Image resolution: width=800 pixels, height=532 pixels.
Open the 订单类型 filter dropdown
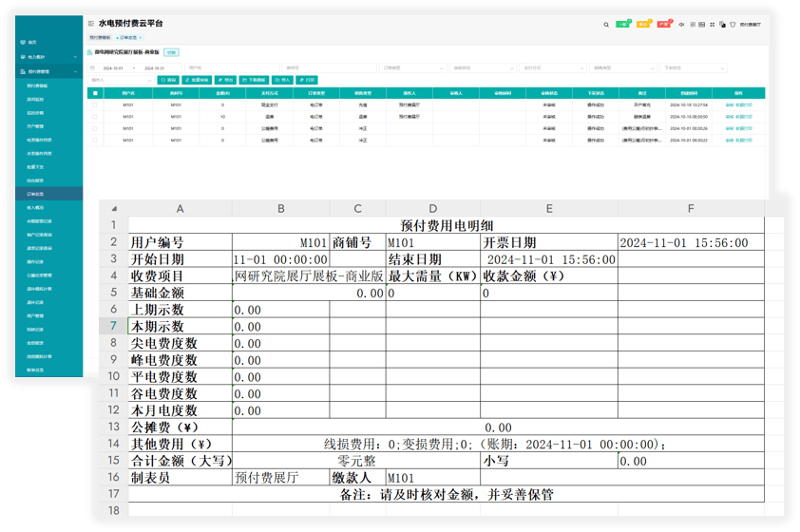tap(413, 68)
